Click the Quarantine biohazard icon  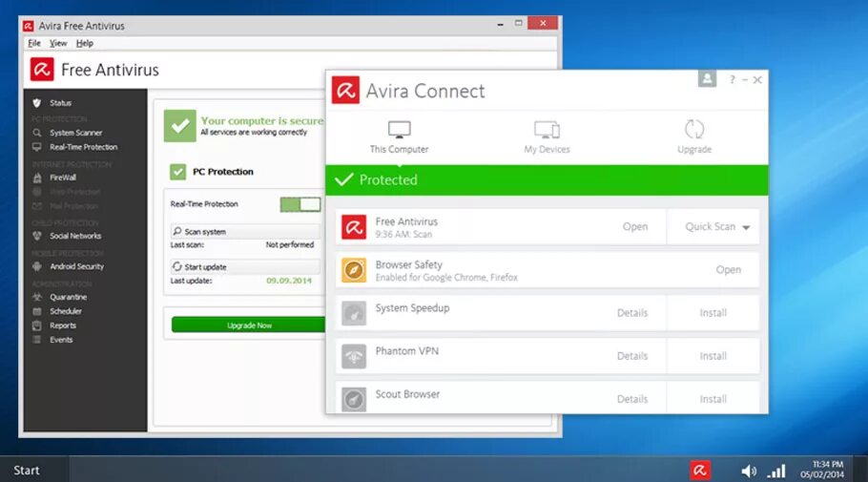tap(37, 297)
